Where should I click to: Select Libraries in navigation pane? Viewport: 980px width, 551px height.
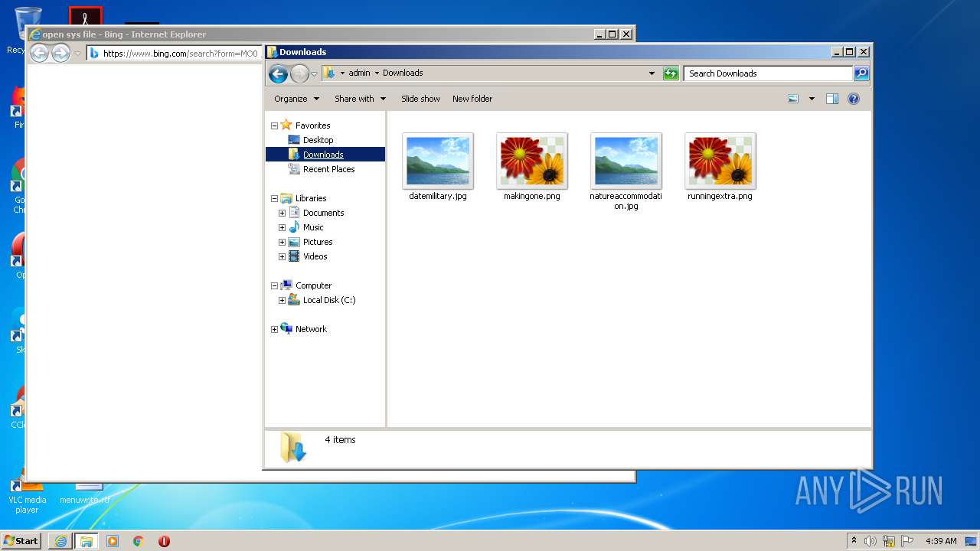click(x=311, y=198)
